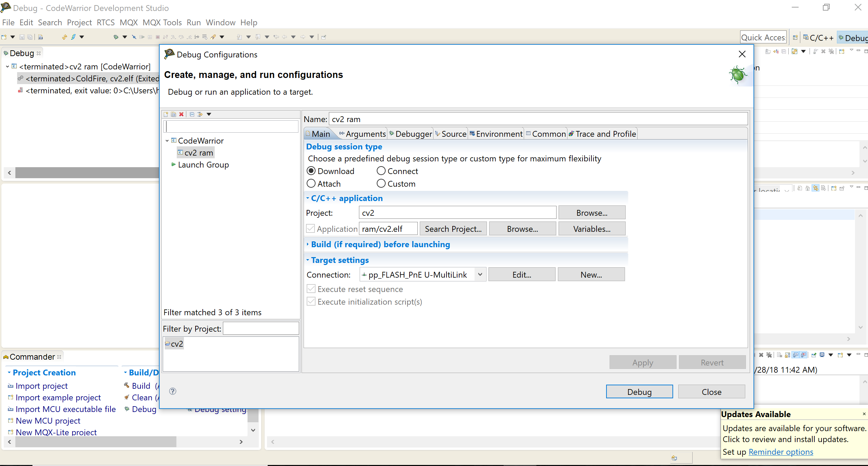868x466 pixels.
Task: Click Commander panel horizontal scrollbar
Action: point(96,442)
